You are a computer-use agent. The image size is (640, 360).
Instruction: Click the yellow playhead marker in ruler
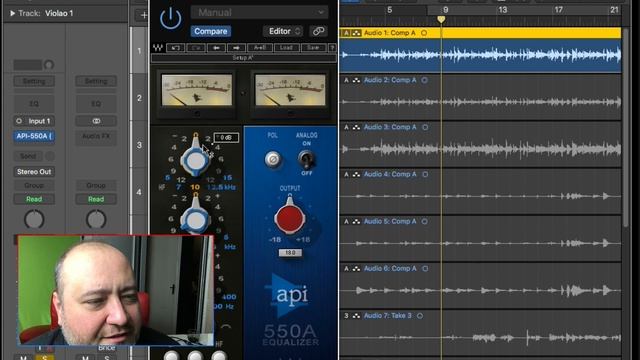441,19
